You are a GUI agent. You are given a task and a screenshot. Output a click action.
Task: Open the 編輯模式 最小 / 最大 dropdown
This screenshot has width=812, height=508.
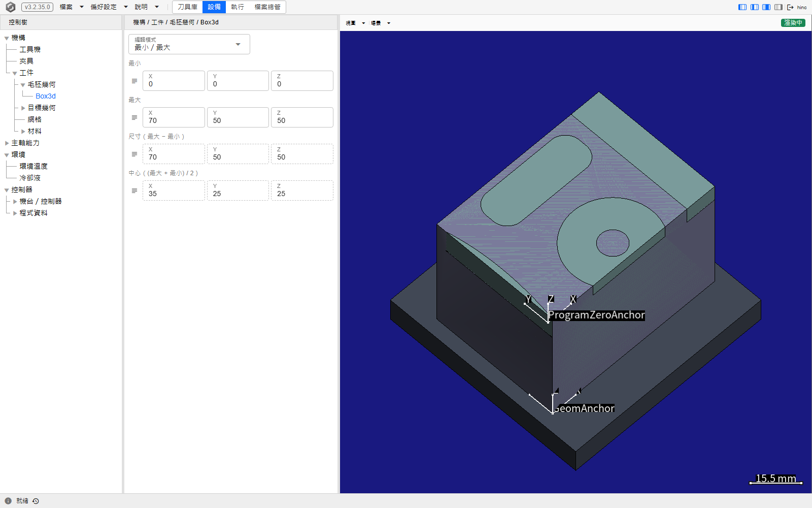point(189,44)
